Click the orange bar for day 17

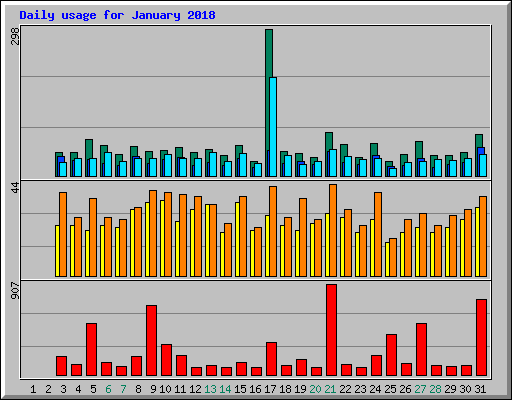273,231
